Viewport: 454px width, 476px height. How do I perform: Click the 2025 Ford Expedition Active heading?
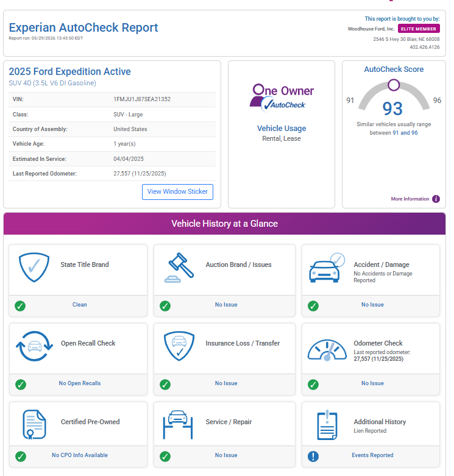tap(70, 72)
